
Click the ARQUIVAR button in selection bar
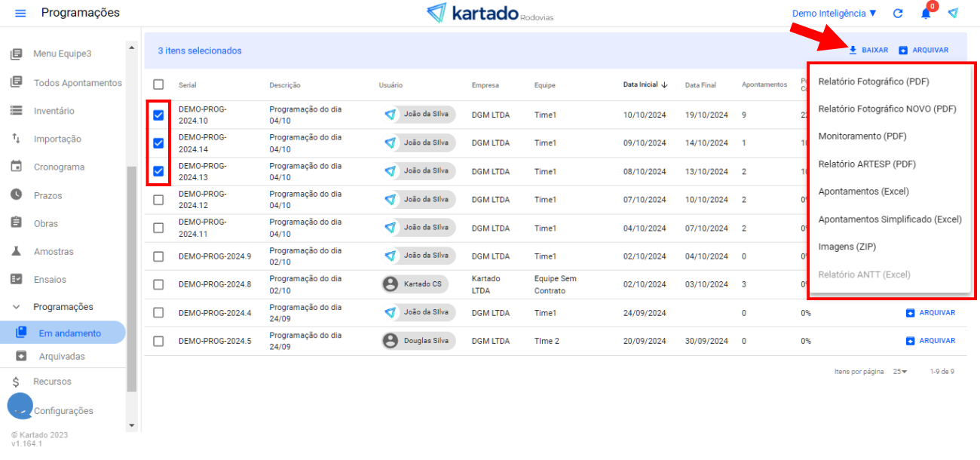pos(923,51)
